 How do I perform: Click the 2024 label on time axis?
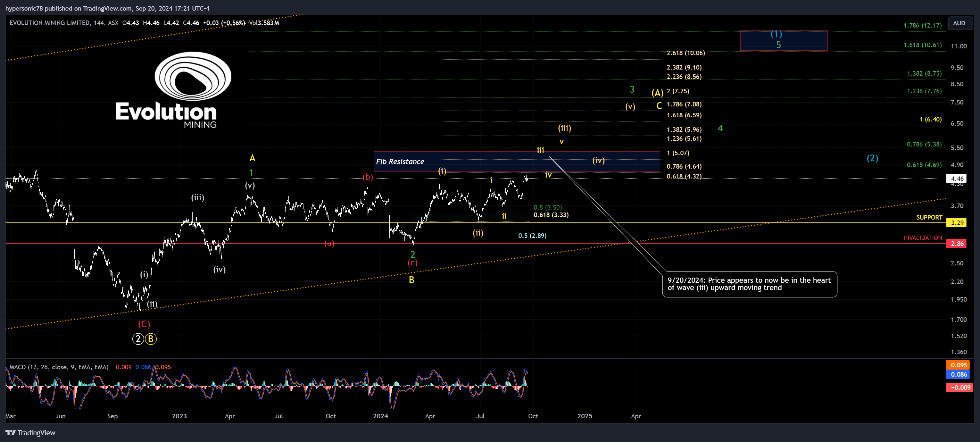(x=380, y=416)
